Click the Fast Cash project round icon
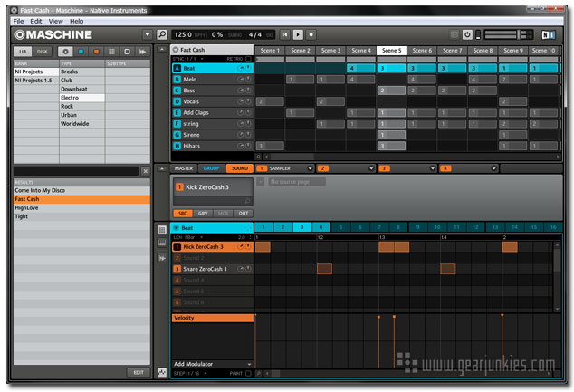The width and height of the screenshot is (574, 392). click(176, 50)
